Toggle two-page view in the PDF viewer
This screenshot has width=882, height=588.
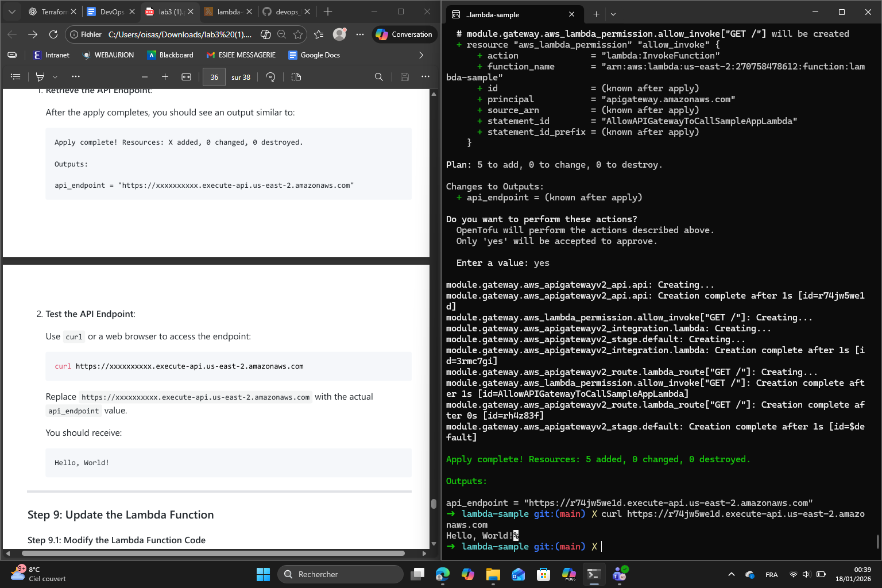(296, 76)
